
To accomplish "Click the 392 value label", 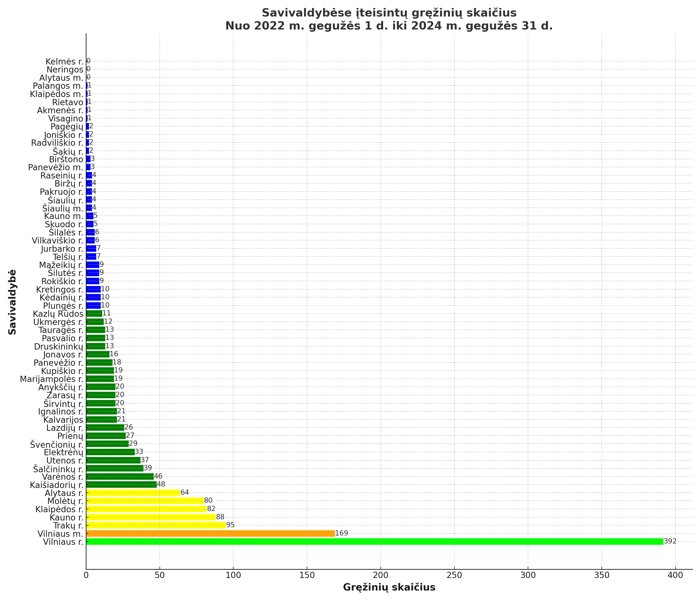I will (670, 541).
